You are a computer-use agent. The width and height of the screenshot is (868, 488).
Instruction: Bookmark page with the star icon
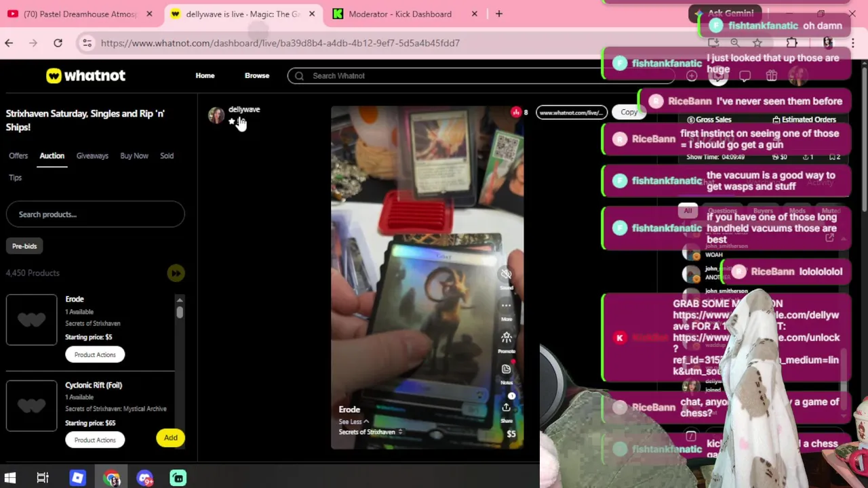click(757, 43)
